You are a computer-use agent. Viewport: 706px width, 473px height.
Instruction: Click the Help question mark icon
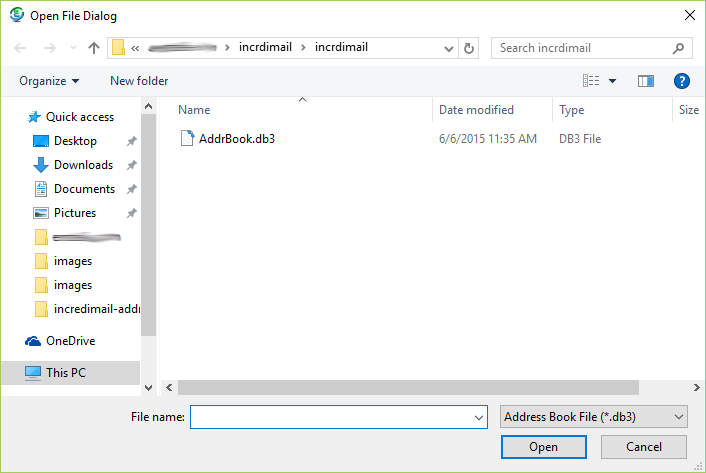coord(682,81)
